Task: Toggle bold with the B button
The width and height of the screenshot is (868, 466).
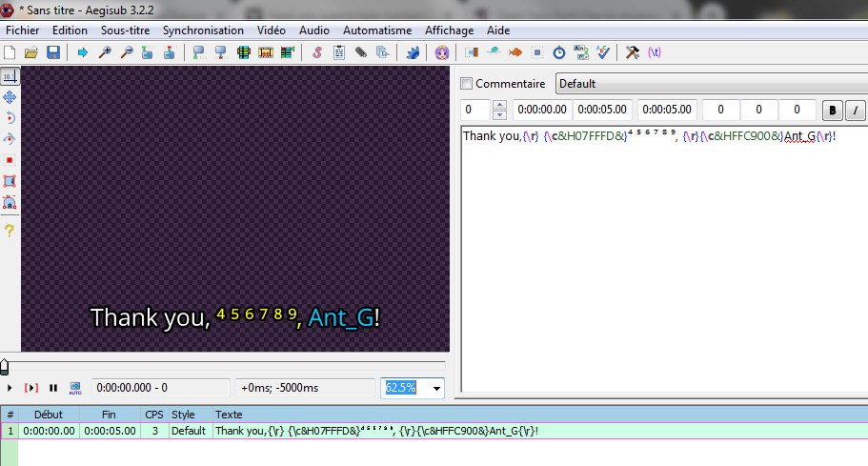Action: (x=832, y=111)
